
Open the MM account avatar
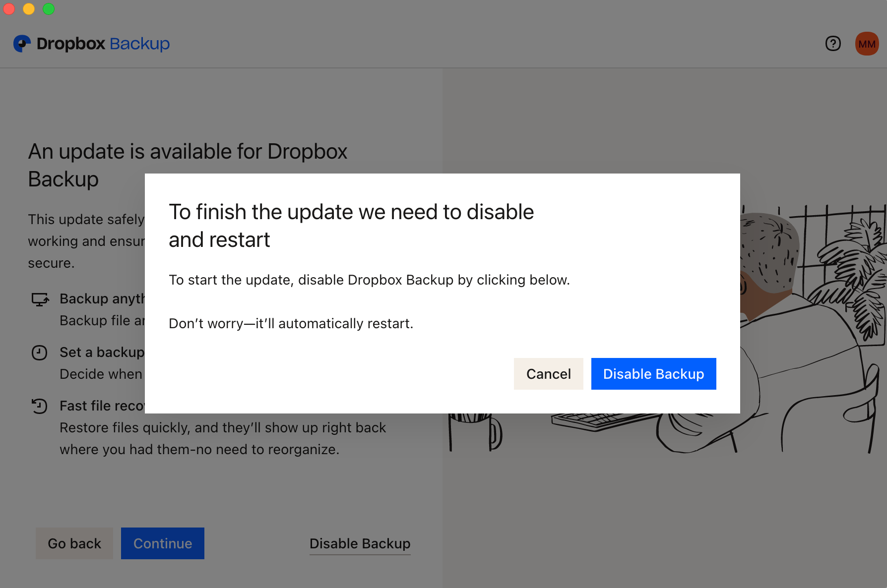(x=867, y=44)
